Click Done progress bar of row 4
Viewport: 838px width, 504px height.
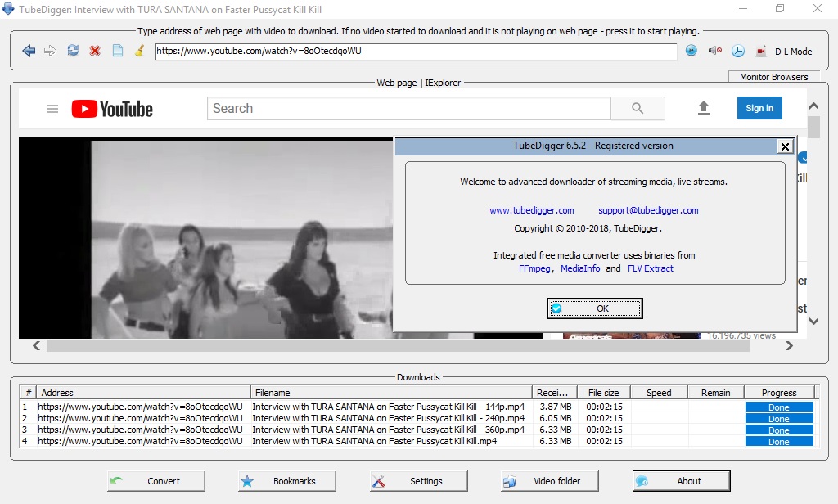(x=779, y=442)
